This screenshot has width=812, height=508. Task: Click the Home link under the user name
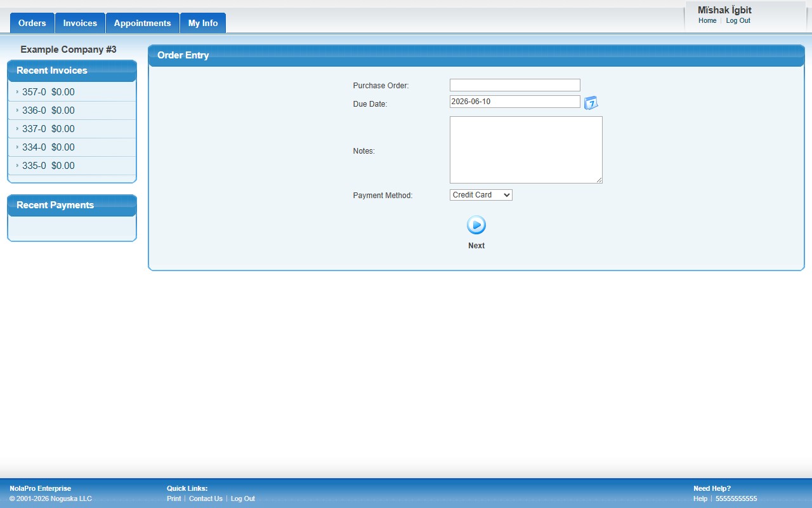(x=707, y=20)
